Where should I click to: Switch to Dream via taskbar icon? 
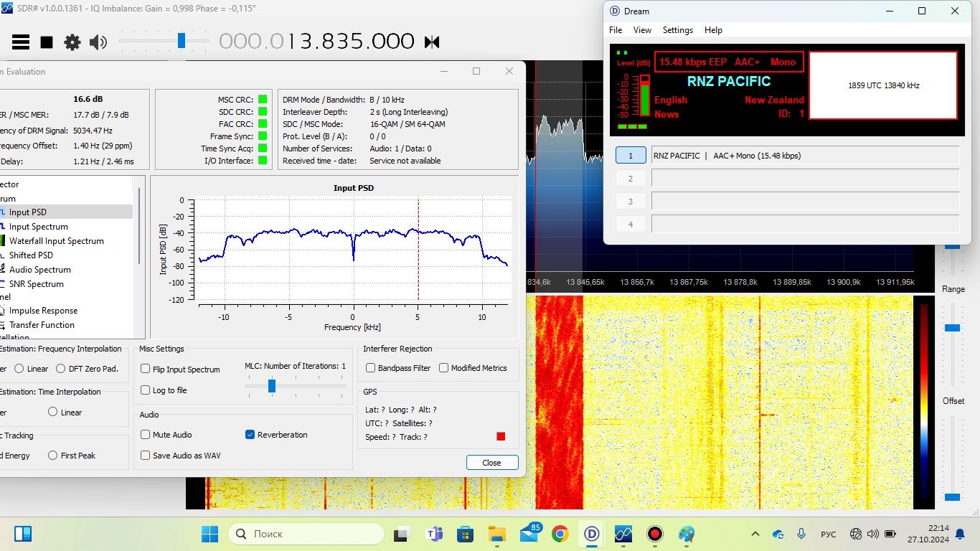(592, 534)
